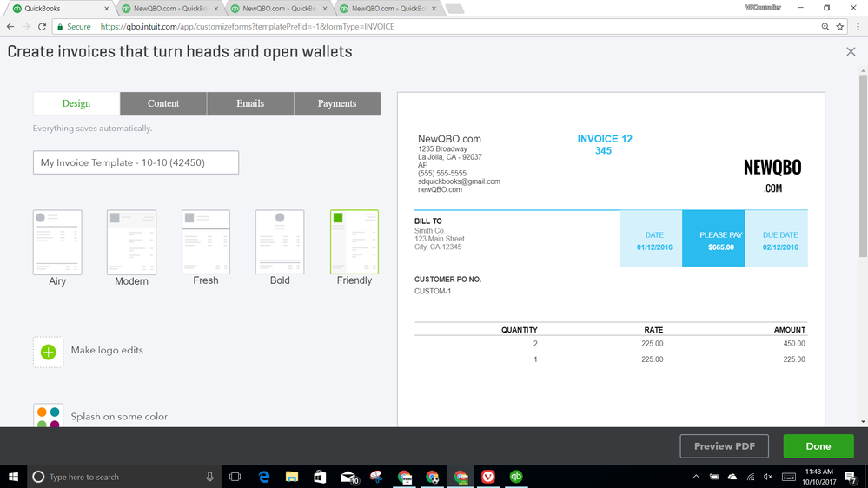
Task: Open the network Wi-Fi tray icon
Action: click(x=750, y=477)
